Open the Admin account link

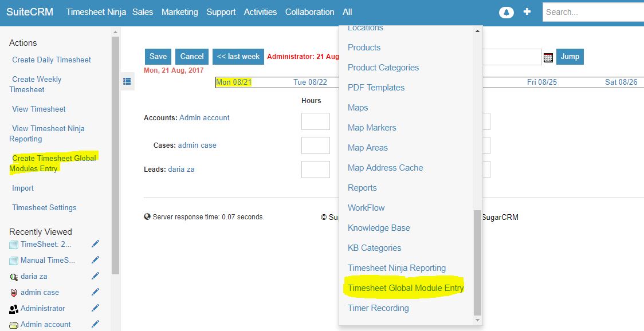(x=205, y=118)
